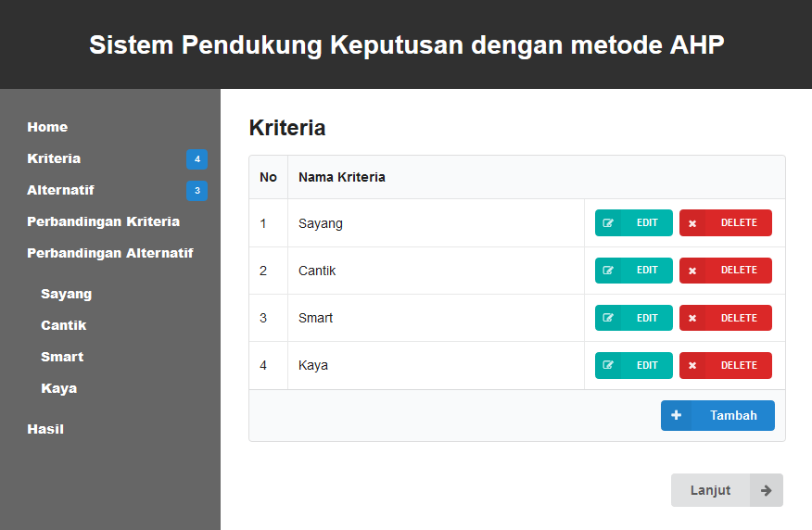Open the Hasil results page

tap(45, 429)
